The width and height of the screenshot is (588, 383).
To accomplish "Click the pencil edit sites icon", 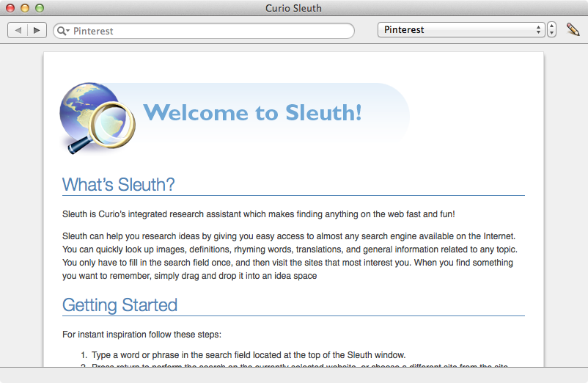I will (573, 29).
